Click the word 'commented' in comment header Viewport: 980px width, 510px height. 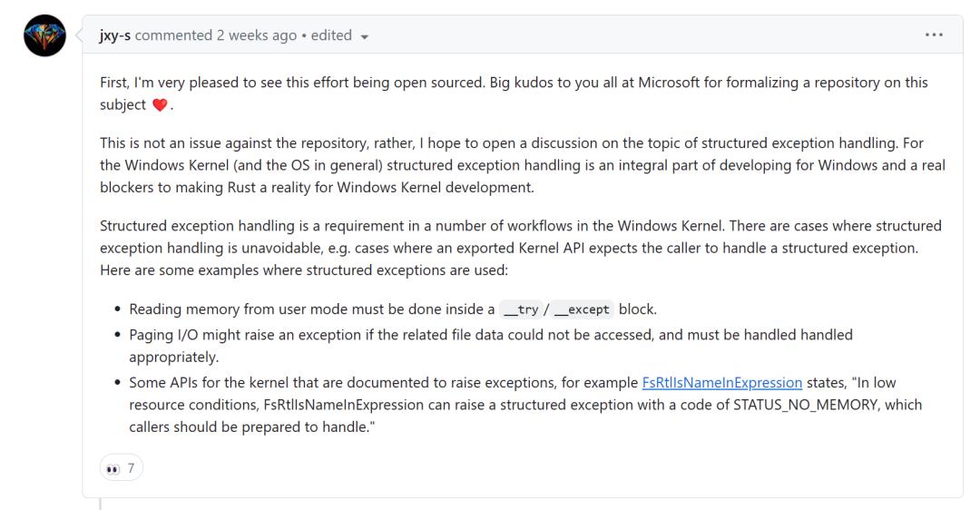pyautogui.click(x=173, y=35)
